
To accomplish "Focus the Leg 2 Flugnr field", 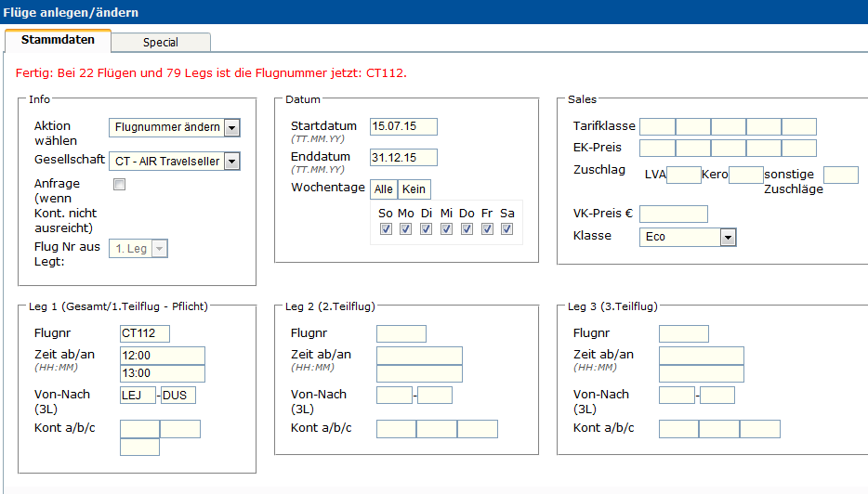I will pos(401,334).
